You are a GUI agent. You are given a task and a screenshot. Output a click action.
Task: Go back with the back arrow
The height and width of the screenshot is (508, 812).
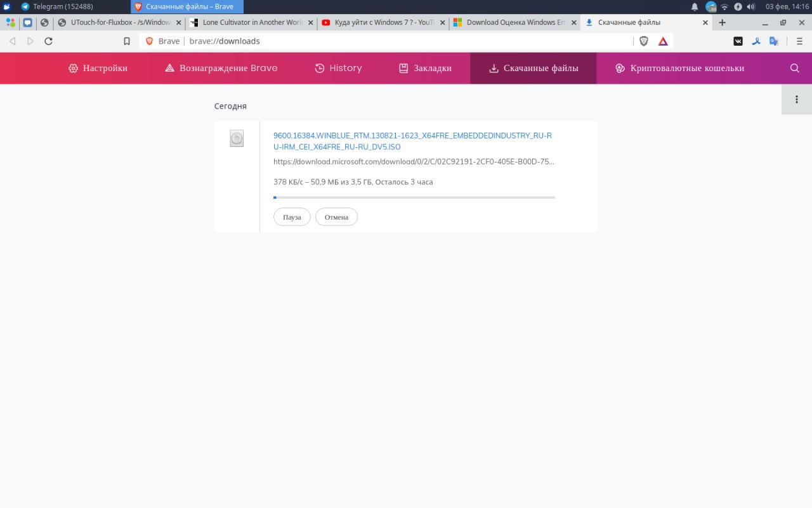pyautogui.click(x=12, y=41)
